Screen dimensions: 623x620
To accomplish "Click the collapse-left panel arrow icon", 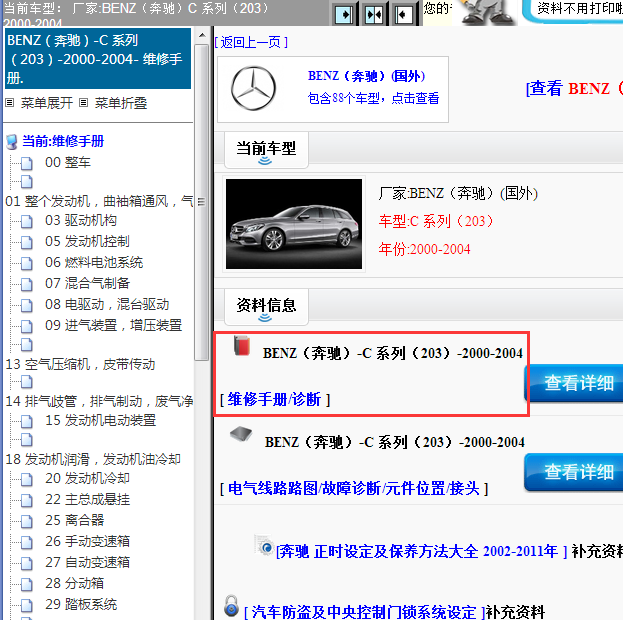I will pyautogui.click(x=404, y=14).
